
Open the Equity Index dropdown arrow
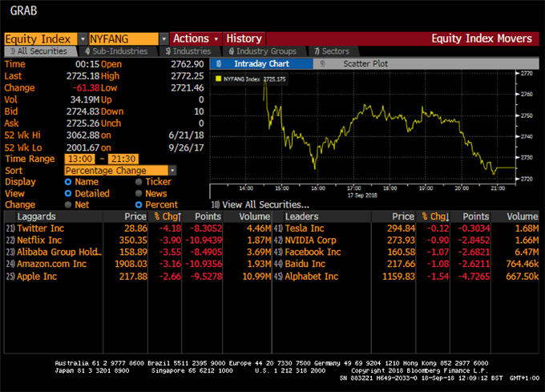tap(83, 39)
